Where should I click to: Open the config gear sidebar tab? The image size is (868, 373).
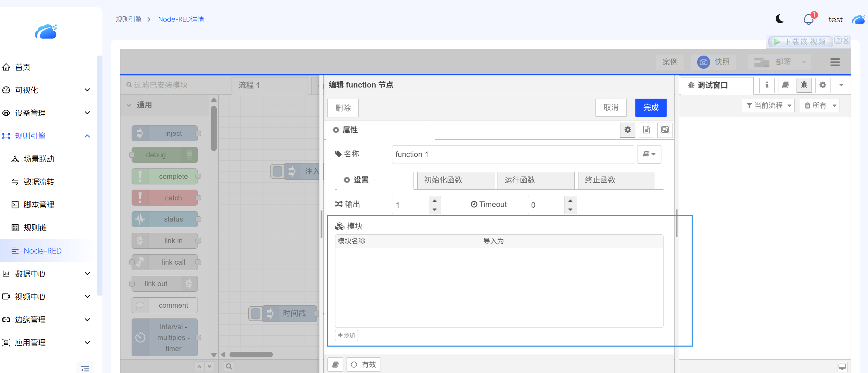click(823, 85)
